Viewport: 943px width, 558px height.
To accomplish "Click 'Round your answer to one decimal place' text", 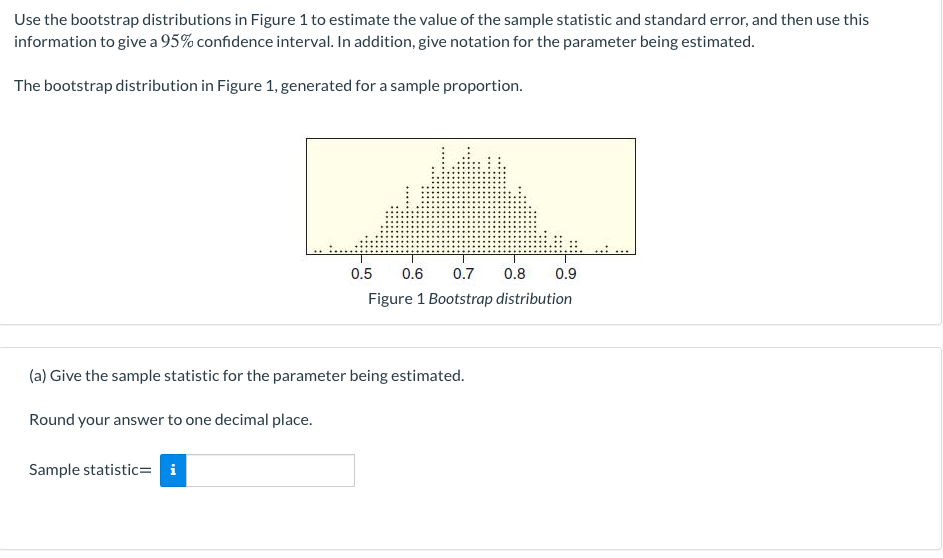I will pos(170,420).
